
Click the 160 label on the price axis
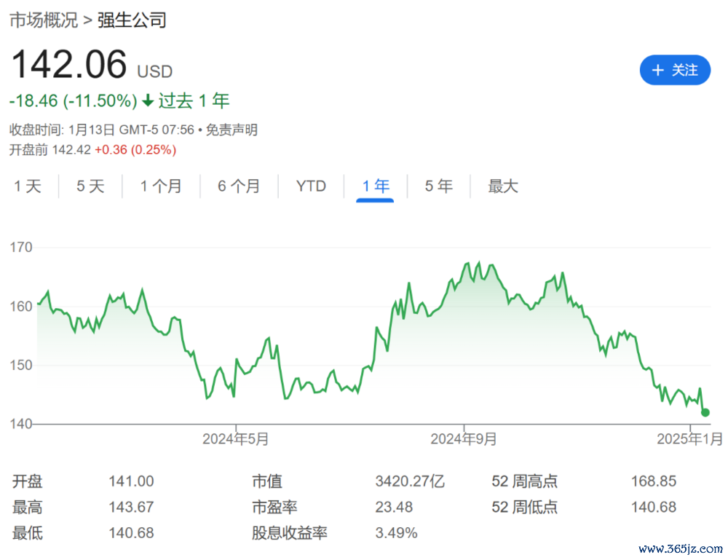pos(21,307)
